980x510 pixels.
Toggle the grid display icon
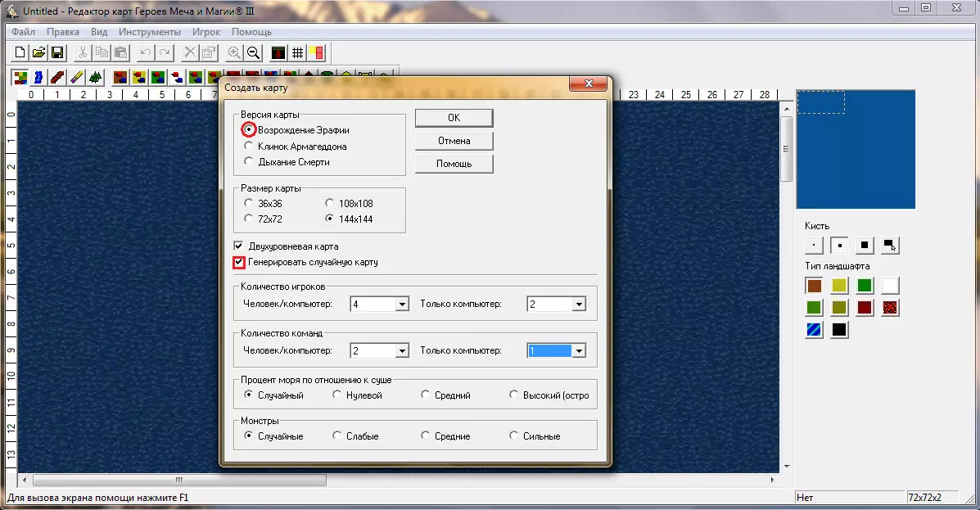(297, 52)
